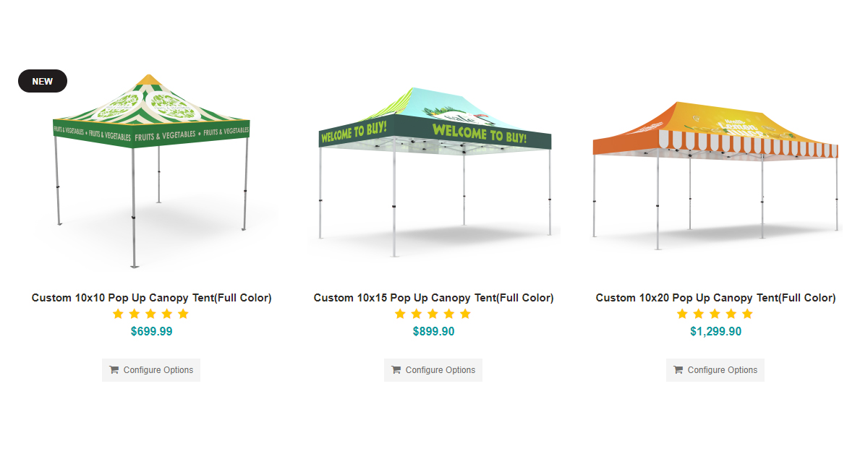This screenshot has height=454, width=868.
Task: Click the first star of 10x10 tent rating
Action: [x=119, y=314]
